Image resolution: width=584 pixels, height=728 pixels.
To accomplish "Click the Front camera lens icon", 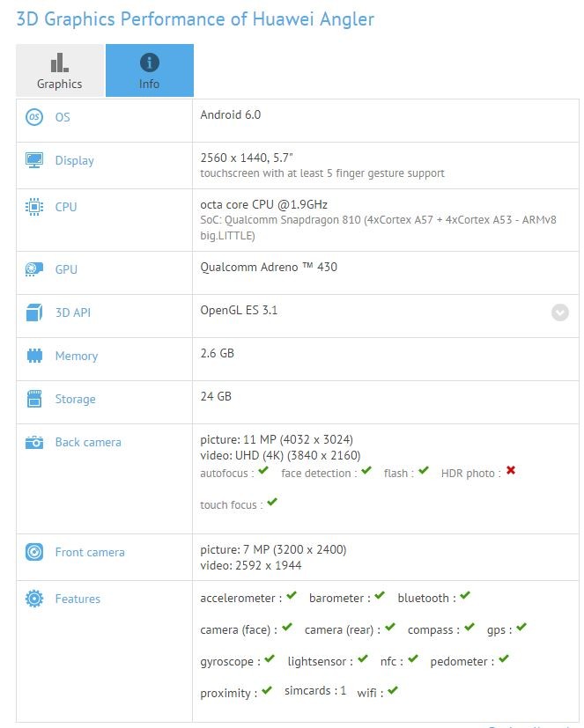I will tap(34, 552).
